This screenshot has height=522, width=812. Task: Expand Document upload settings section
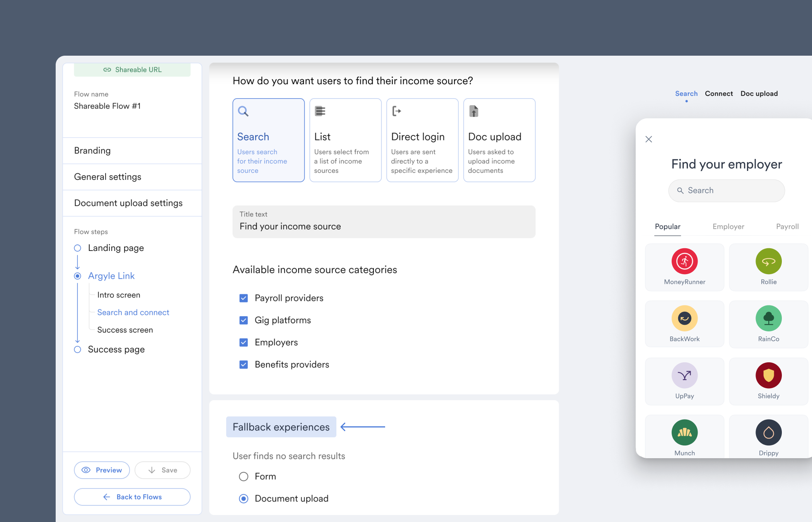tap(128, 203)
